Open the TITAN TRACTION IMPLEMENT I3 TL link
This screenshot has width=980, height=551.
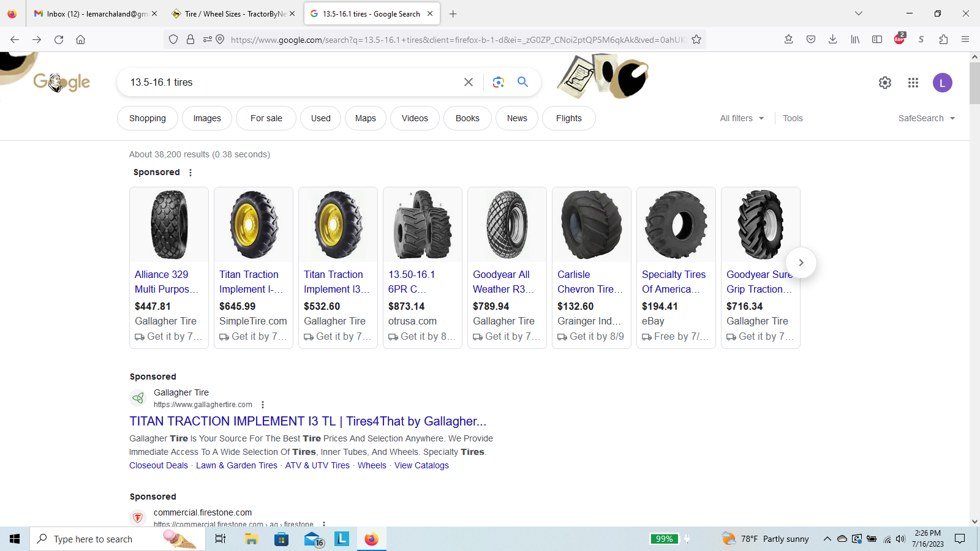coord(308,421)
